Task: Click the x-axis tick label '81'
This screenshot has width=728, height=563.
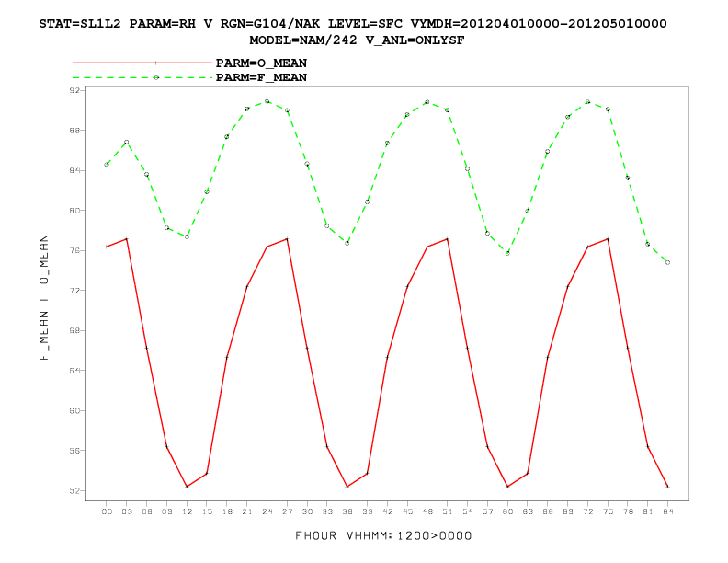Action: coord(648,511)
